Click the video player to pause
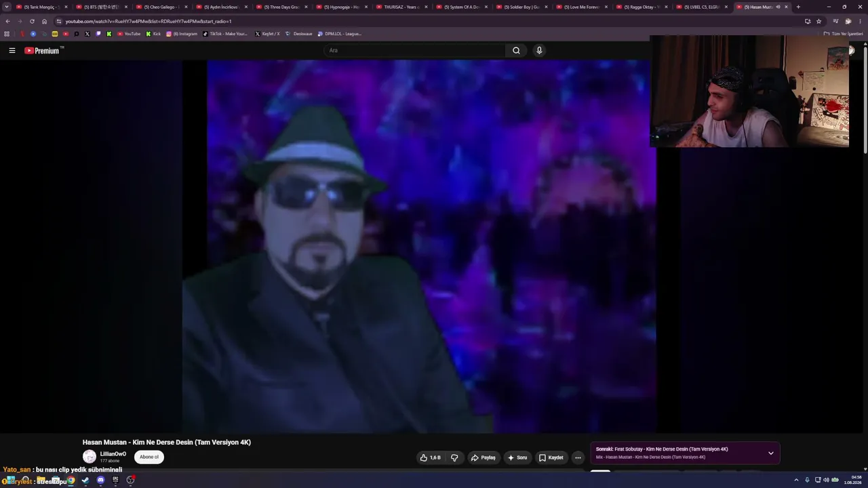 click(x=419, y=246)
